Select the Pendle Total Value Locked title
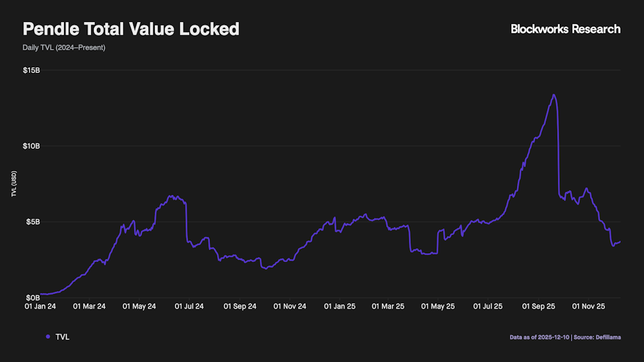The height and width of the screenshot is (362, 644). tap(131, 29)
